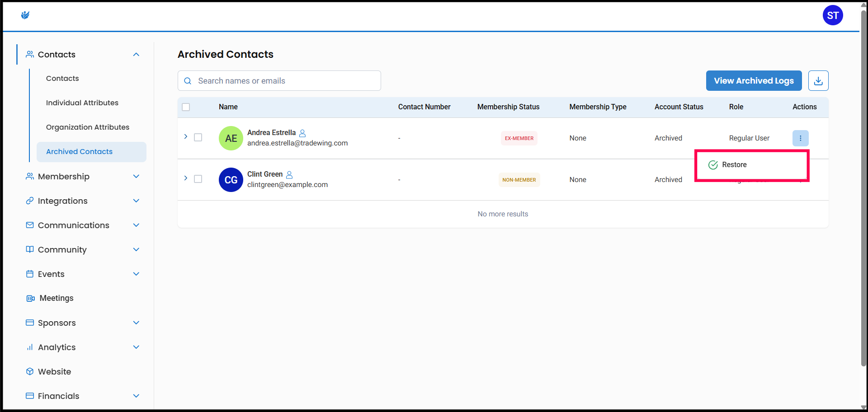Click the green check Restore icon
This screenshot has height=412, width=868.
pos(713,165)
